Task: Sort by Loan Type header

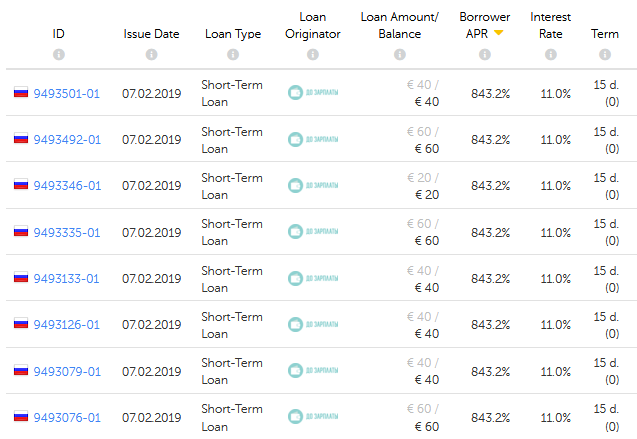Action: tap(232, 33)
